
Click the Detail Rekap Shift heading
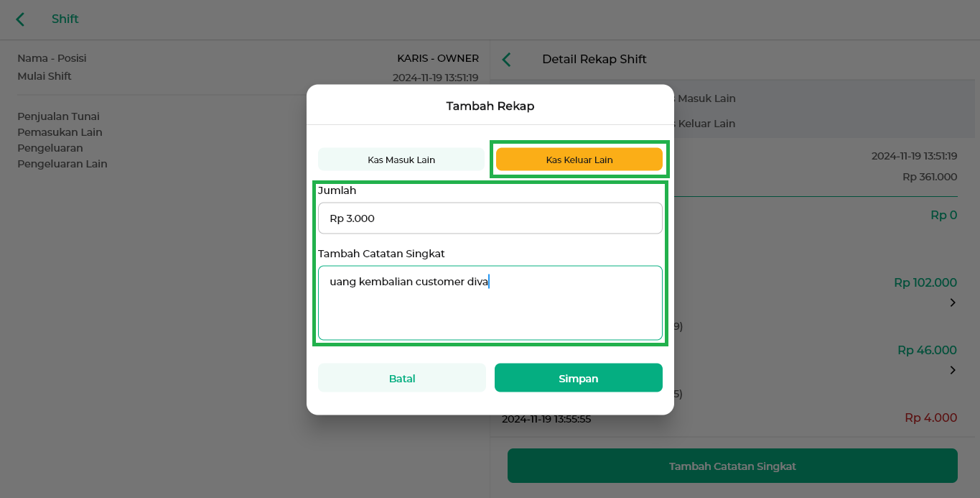click(x=594, y=60)
